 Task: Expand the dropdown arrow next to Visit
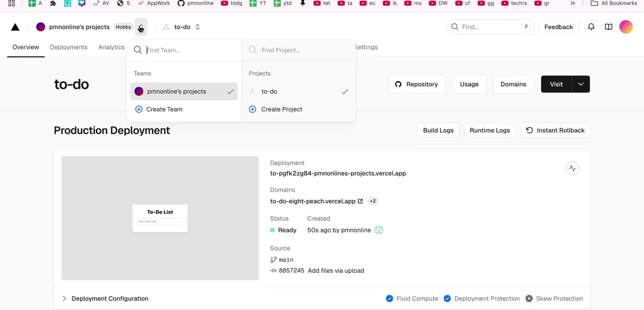[581, 84]
